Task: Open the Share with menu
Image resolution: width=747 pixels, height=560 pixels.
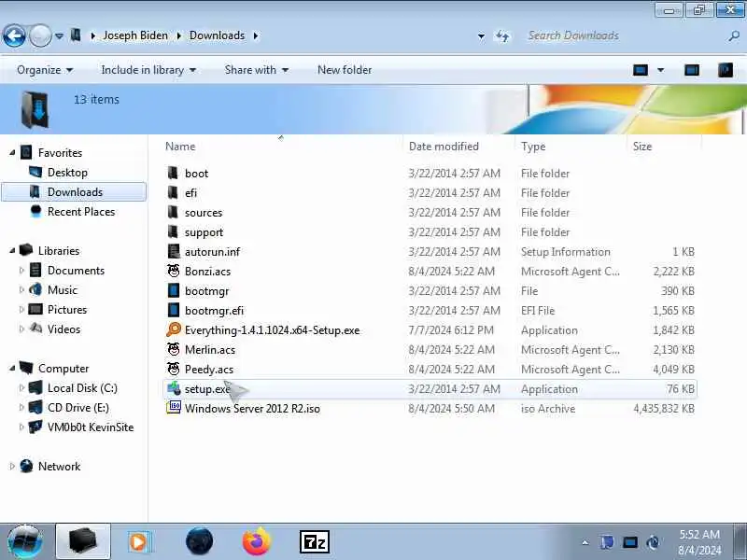Action: 256,70
